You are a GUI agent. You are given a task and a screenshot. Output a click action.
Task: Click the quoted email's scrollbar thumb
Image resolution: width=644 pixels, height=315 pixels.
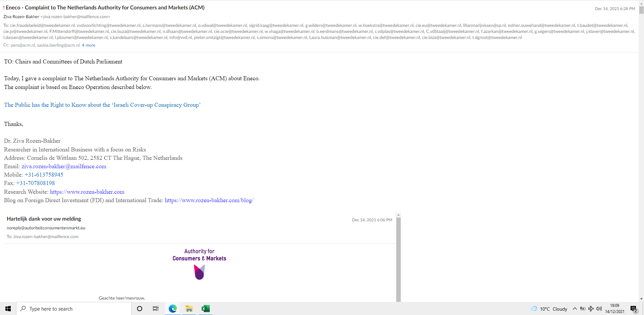click(398, 259)
